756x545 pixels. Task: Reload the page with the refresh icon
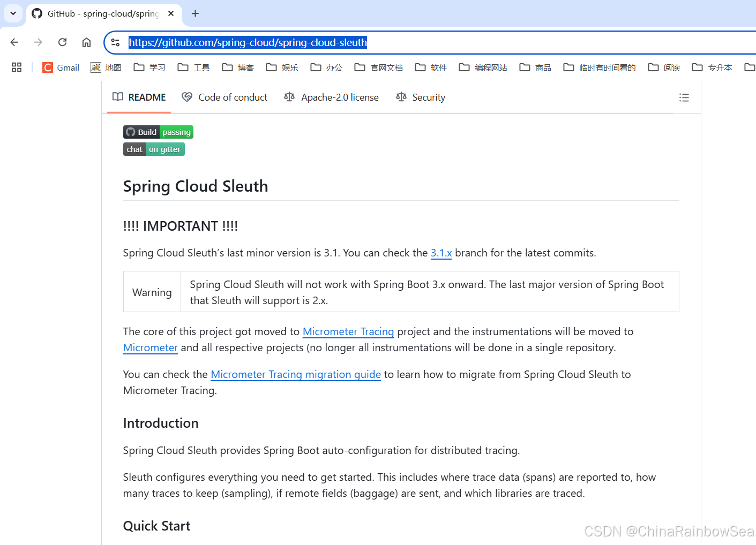pos(62,42)
